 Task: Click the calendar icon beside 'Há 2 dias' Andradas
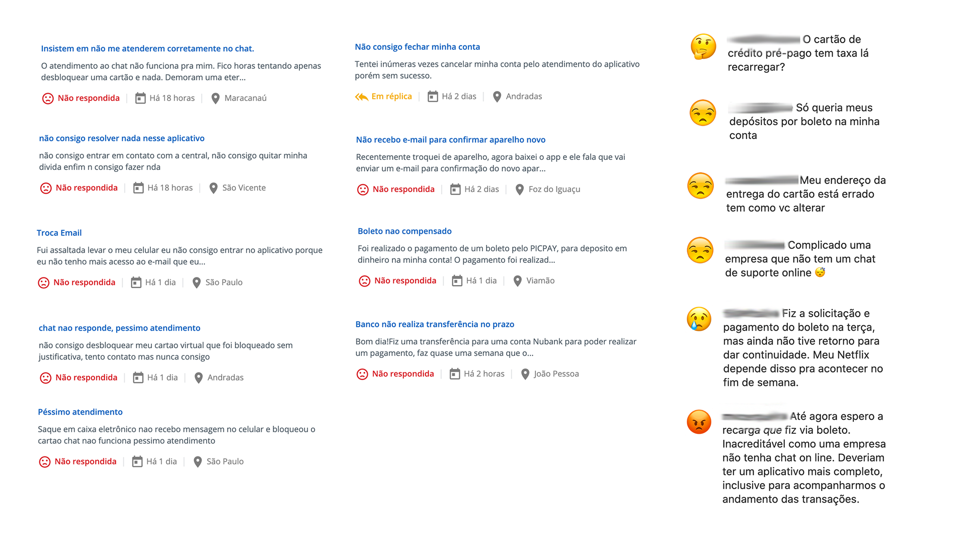click(433, 97)
